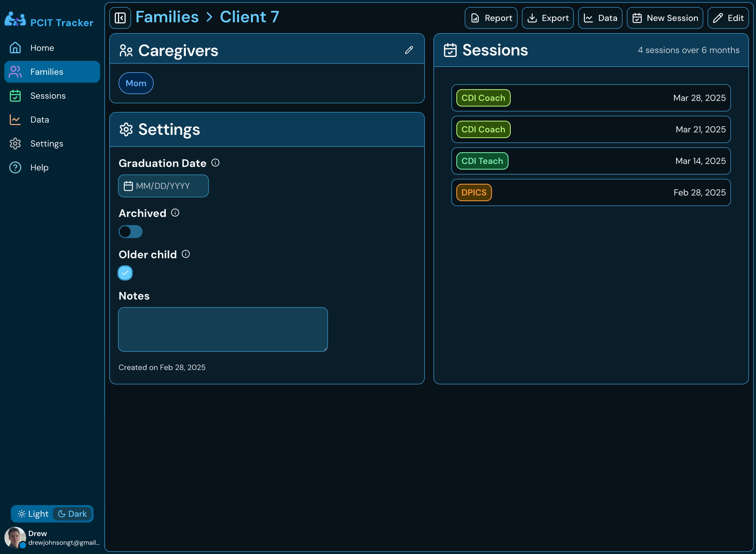This screenshot has width=756, height=554.
Task: Open CDI Teach session Mar 14
Action: click(591, 161)
